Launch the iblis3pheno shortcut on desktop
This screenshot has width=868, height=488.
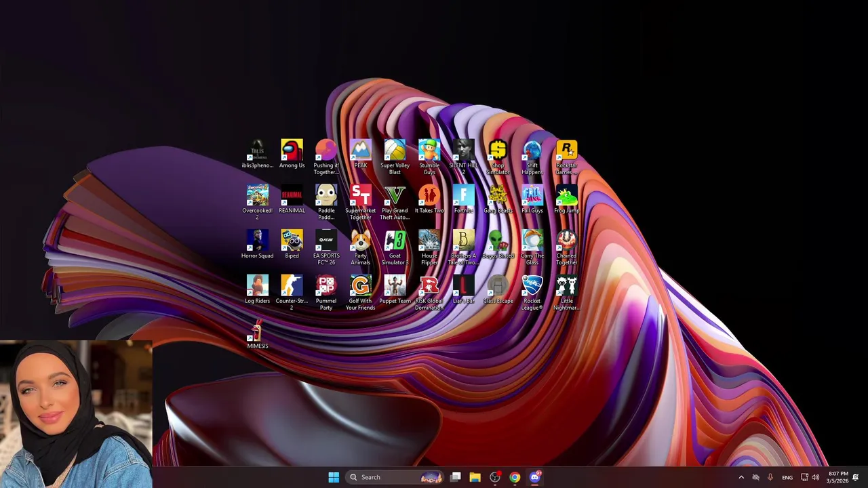(x=257, y=154)
